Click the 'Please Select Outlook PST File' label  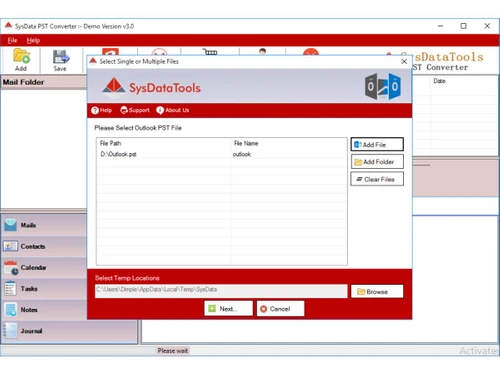click(x=138, y=128)
